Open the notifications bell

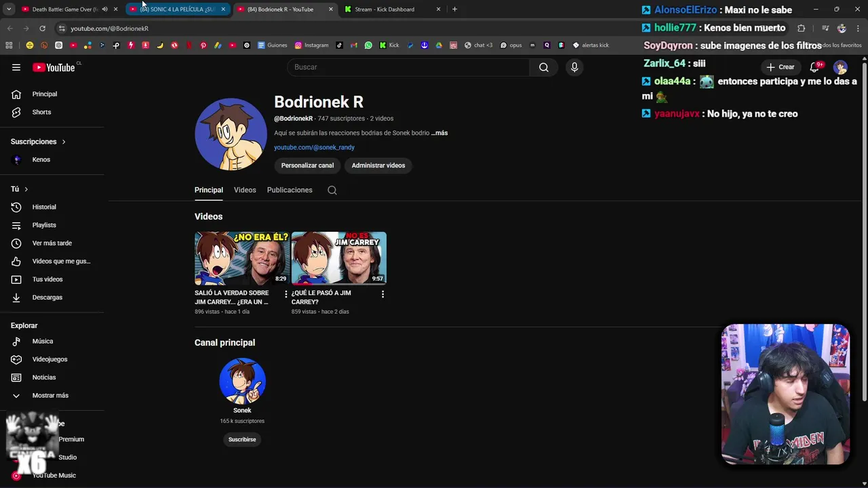coord(815,67)
